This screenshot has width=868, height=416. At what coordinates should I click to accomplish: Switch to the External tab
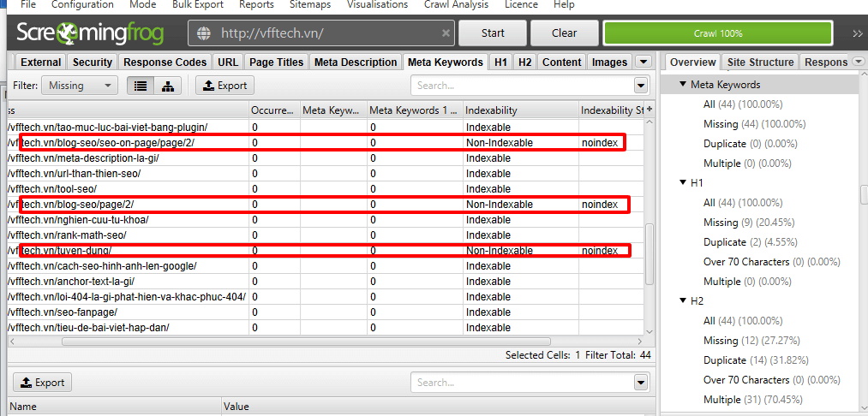click(x=41, y=62)
